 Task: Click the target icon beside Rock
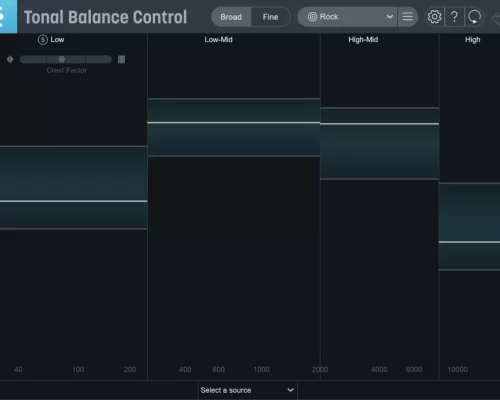coord(312,17)
